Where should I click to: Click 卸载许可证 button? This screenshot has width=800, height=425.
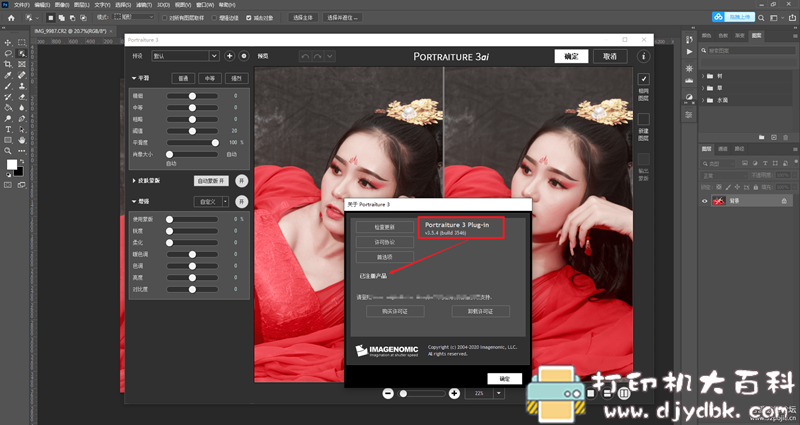point(481,311)
